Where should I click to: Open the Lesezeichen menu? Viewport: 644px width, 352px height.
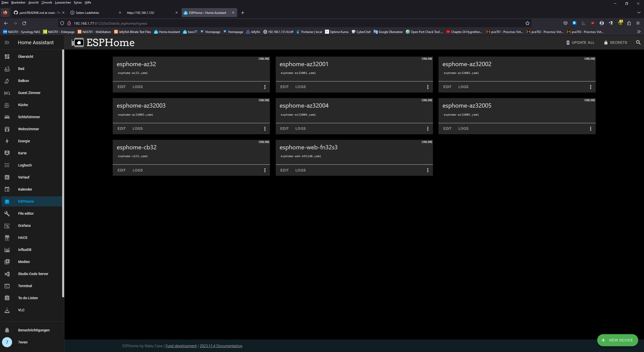coord(63,3)
